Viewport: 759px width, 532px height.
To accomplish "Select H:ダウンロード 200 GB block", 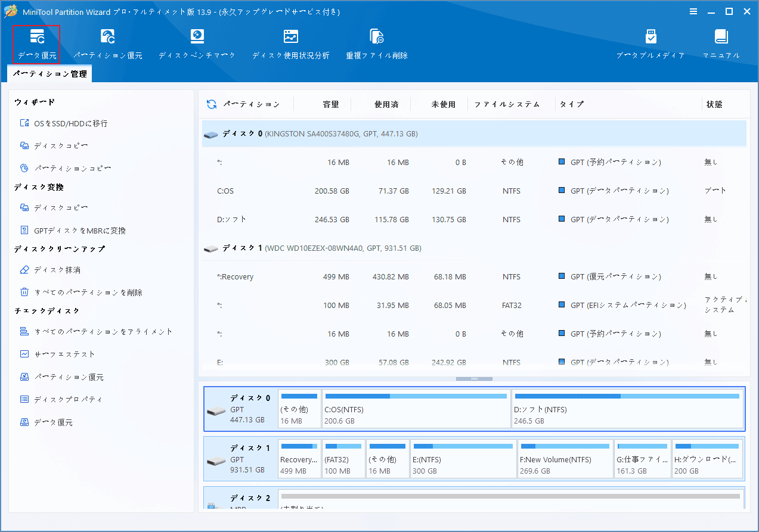I will (x=708, y=459).
